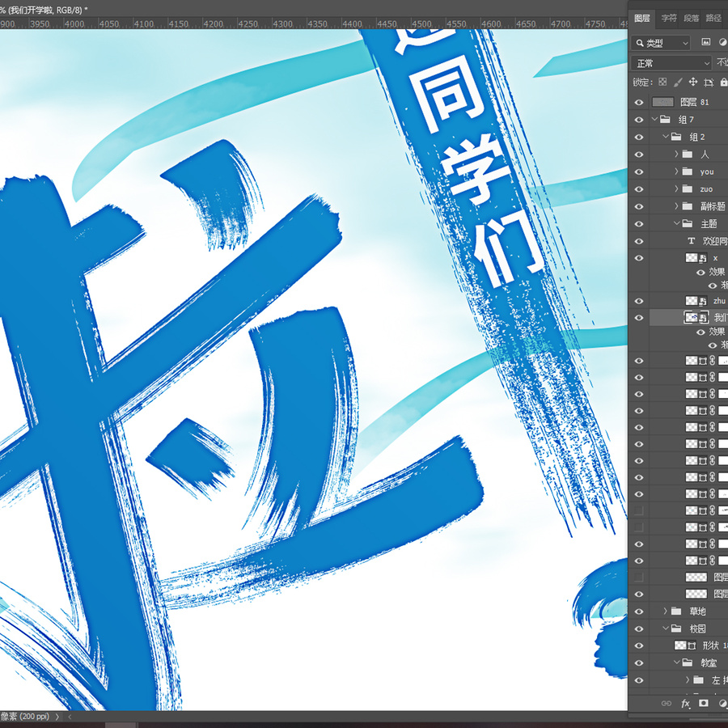728x728 pixels.
Task: Click the Lock transparent pixels icon
Action: (662, 83)
